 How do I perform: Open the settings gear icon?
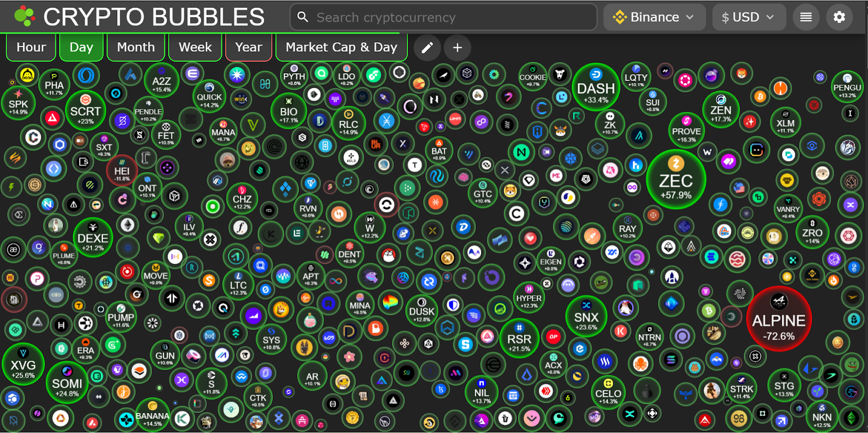coord(839,17)
